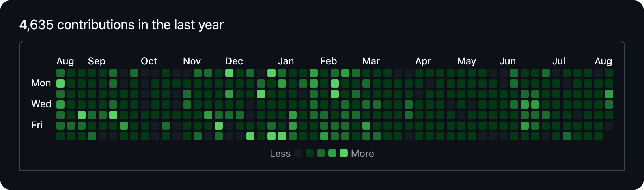The image size is (644, 190).
Task: Select the top-row Sunday cell beneath the Dec label
Action: click(229, 73)
